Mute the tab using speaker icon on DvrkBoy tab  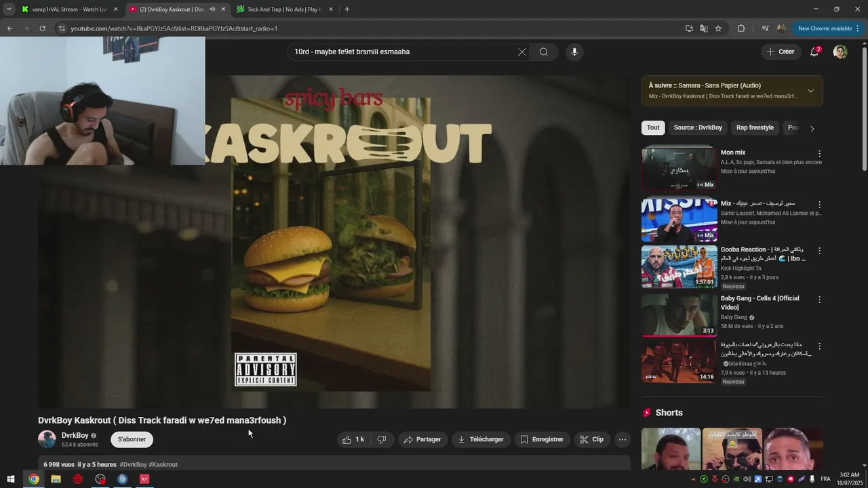click(x=212, y=9)
